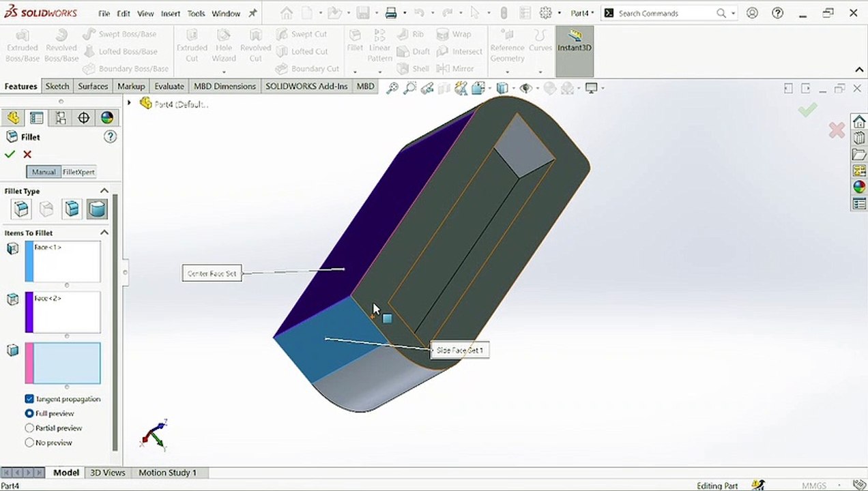868x491 pixels.
Task: Open the SOLIDWORKS Resources home icon in task pane
Action: (x=859, y=122)
